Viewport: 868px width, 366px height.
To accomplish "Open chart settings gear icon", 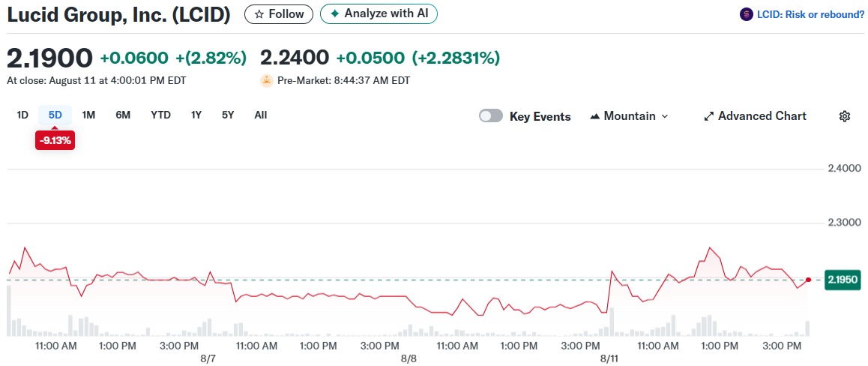I will coord(844,116).
